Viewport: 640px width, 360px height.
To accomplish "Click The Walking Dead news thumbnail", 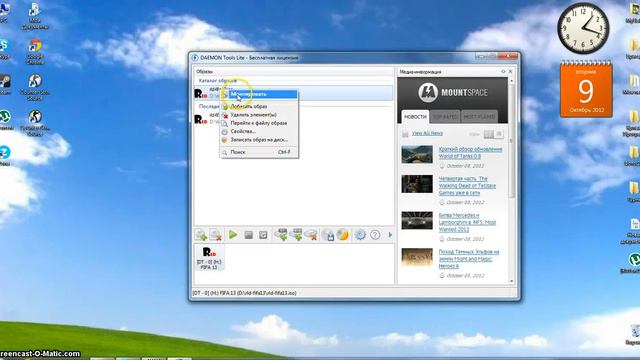I will click(x=417, y=184).
